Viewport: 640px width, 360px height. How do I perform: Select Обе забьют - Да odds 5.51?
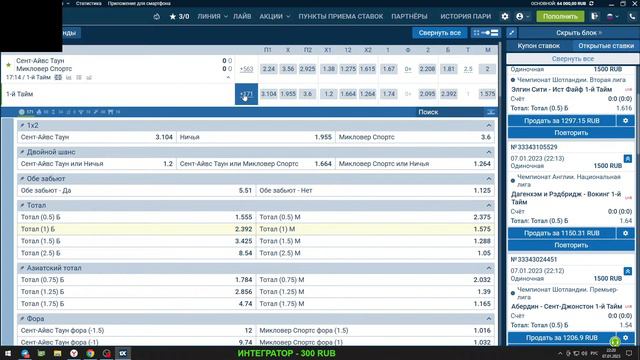pyautogui.click(x=137, y=190)
